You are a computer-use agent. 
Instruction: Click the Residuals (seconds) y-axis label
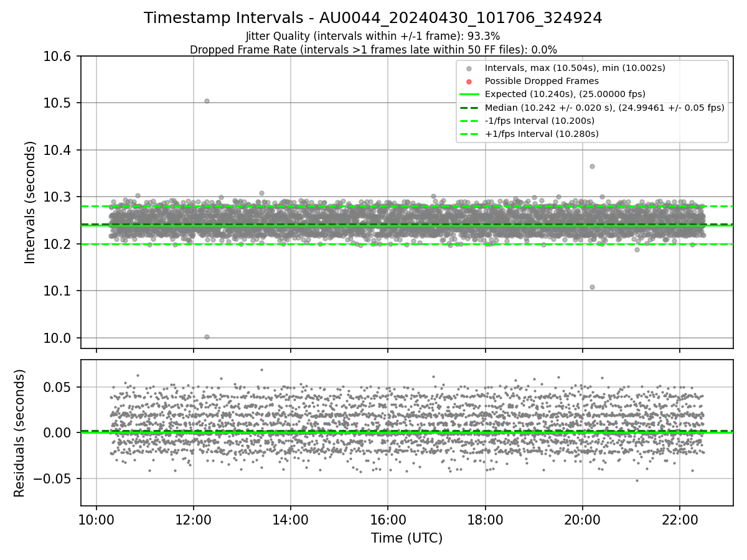19,433
